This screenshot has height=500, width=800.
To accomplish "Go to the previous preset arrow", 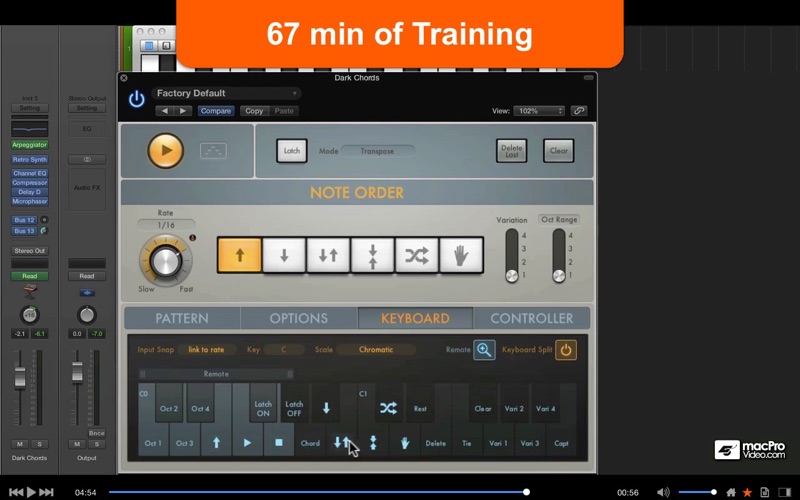I will tap(164, 111).
